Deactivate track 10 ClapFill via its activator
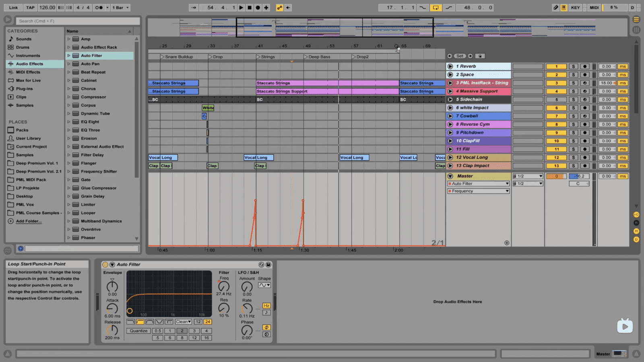The image size is (644, 362). tap(557, 141)
